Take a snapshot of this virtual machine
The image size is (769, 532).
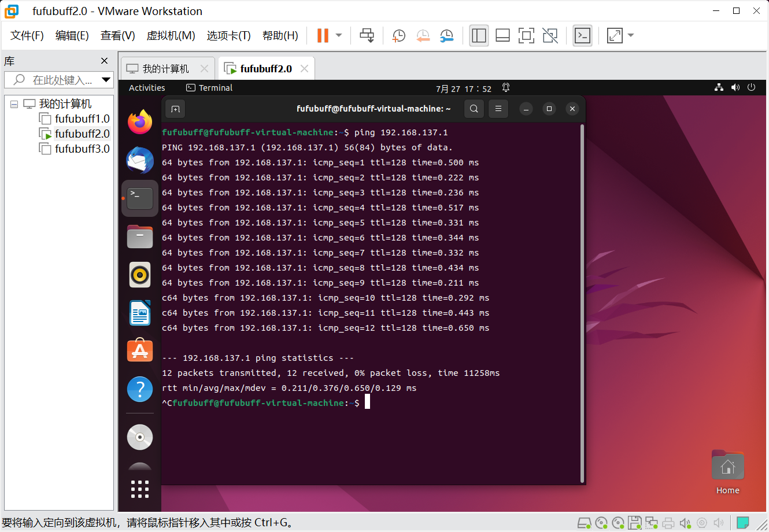[398, 36]
